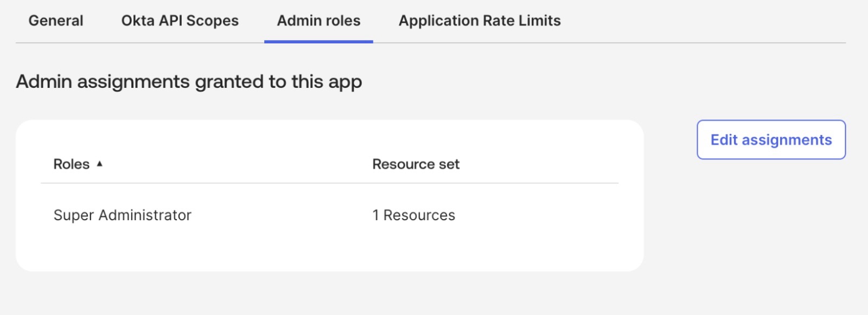
Task: Click the word 'Limits' in the last tab
Action: click(x=539, y=21)
